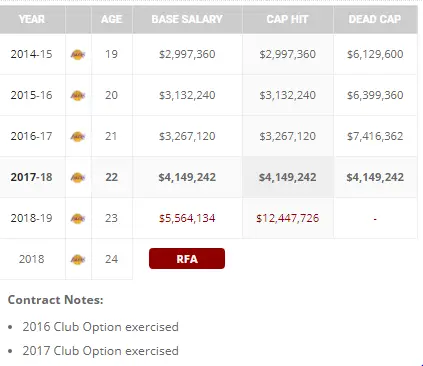Screen dimensions: 423x366
Task: Click the $12,447,726 cap hit value
Action: (288, 218)
